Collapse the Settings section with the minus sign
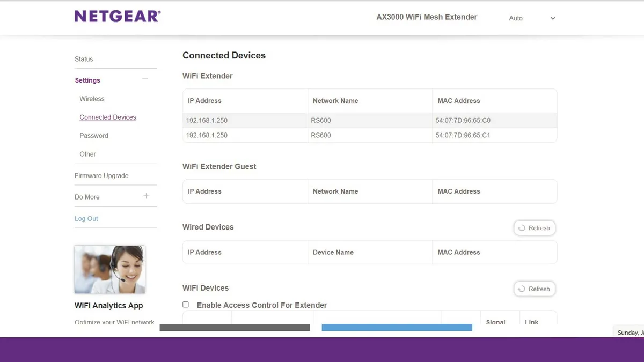644x362 pixels. coord(145,78)
